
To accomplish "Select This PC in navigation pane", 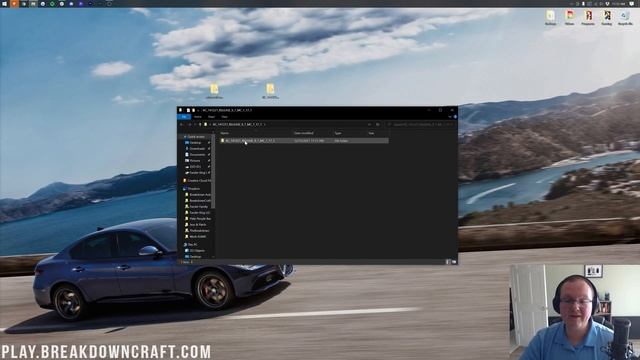I will pyautogui.click(x=192, y=244).
